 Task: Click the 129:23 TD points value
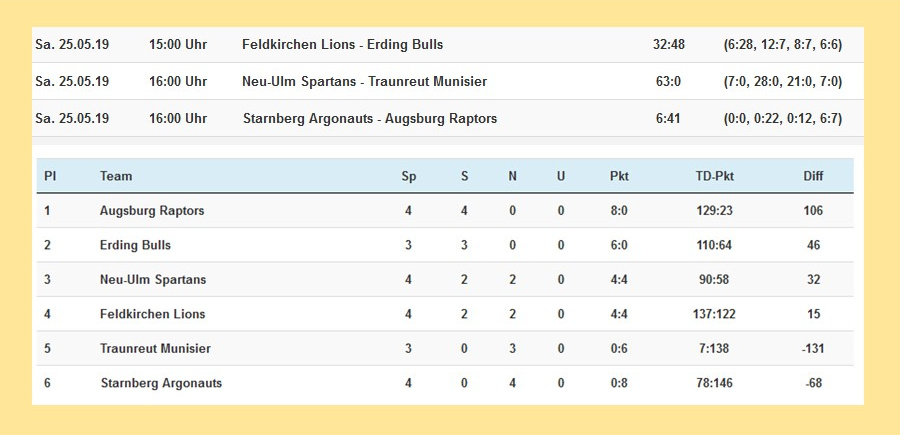714,211
